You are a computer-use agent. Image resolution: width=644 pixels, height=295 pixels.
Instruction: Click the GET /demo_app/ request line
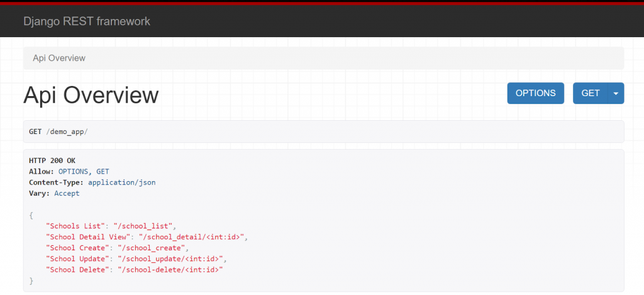(x=58, y=132)
